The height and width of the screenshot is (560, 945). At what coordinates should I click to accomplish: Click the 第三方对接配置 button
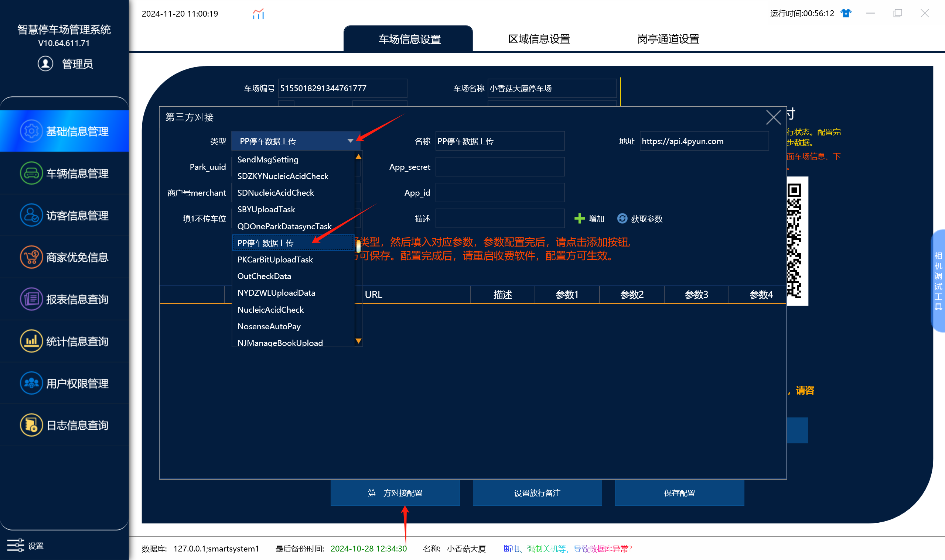click(395, 493)
